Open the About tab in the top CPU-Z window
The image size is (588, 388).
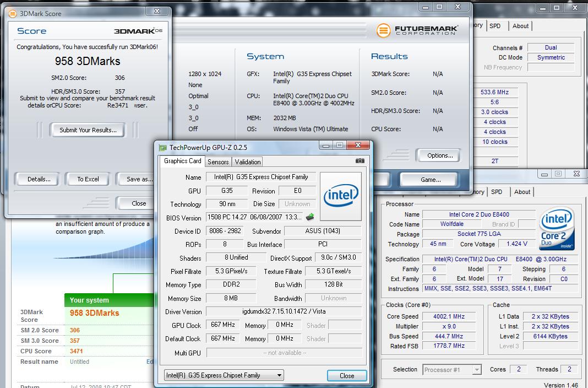pyautogui.click(x=520, y=26)
